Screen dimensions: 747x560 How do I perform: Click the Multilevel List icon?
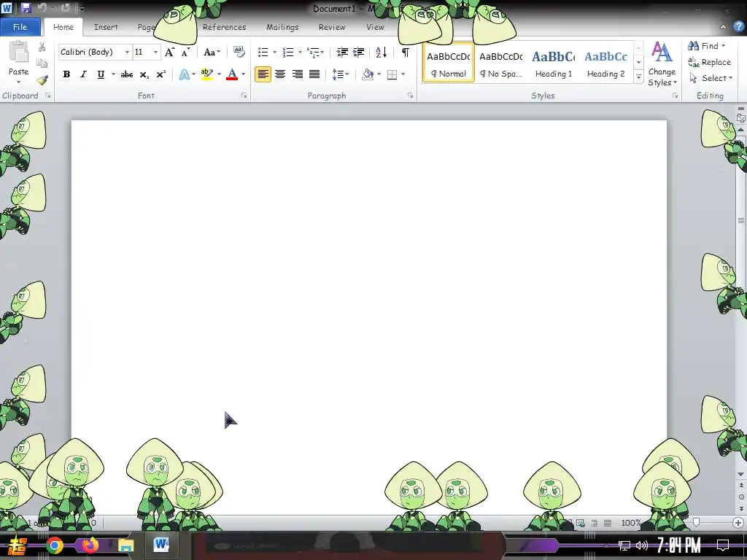pyautogui.click(x=313, y=52)
